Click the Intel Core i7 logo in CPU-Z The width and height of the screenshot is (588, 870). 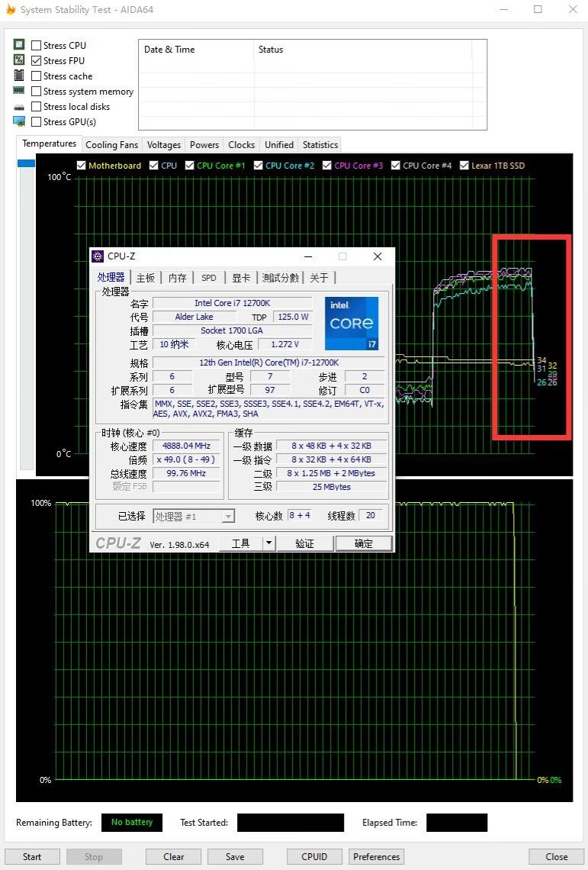pyautogui.click(x=352, y=324)
